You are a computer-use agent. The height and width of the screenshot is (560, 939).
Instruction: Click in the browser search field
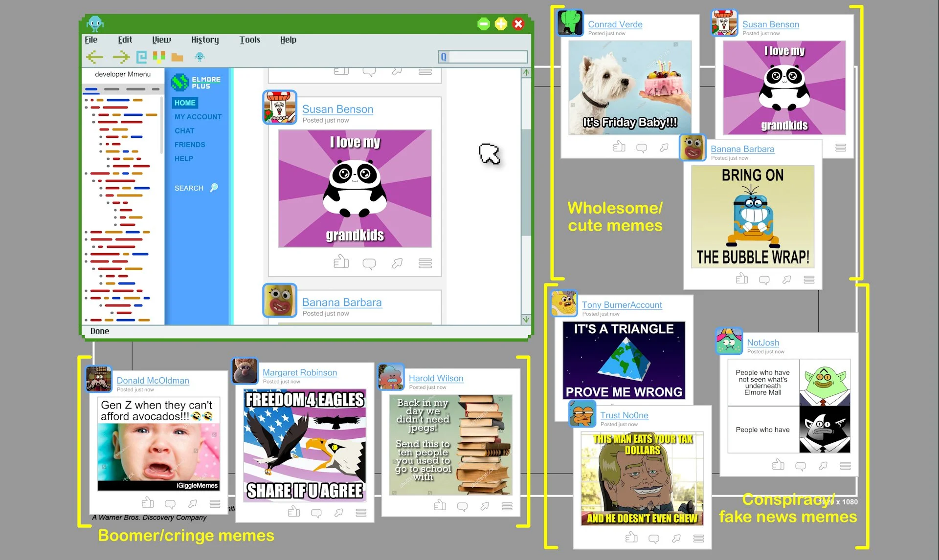(483, 57)
